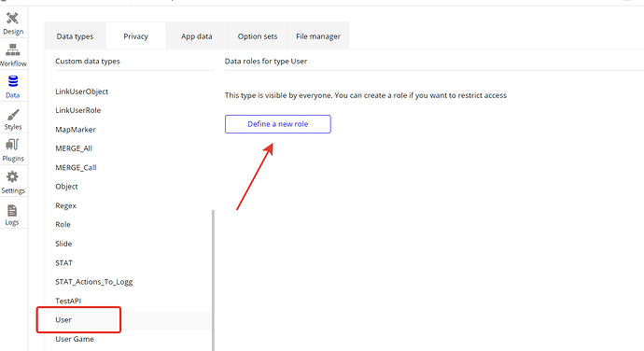Select Object data type
Image resolution: width=644 pixels, height=351 pixels.
click(x=66, y=186)
